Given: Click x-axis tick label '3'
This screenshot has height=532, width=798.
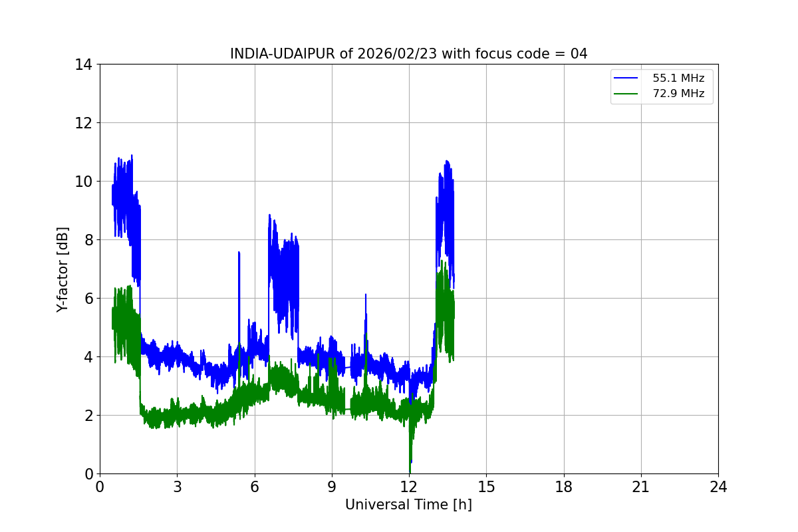Looking at the screenshot, I should pyautogui.click(x=177, y=487).
